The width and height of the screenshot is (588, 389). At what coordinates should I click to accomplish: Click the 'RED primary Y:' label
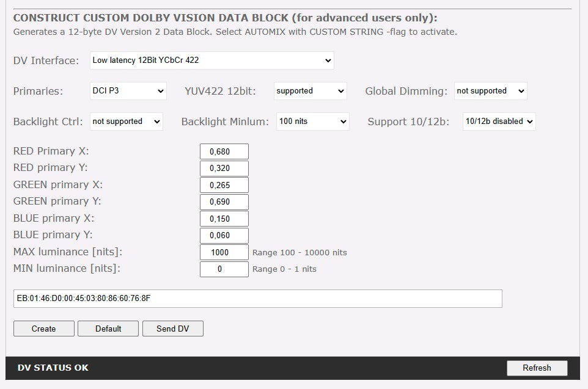point(50,167)
